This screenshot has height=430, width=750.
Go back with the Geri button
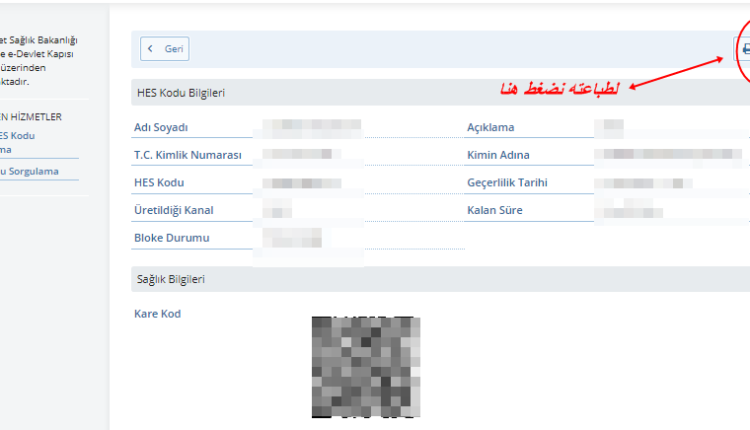(x=165, y=49)
